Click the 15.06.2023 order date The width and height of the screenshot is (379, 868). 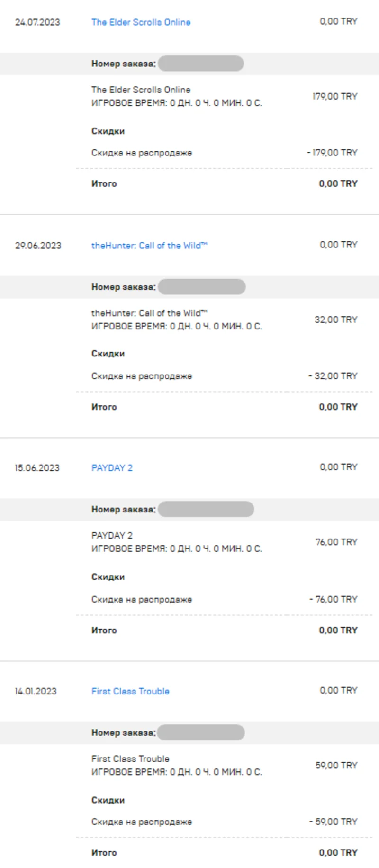(x=37, y=468)
